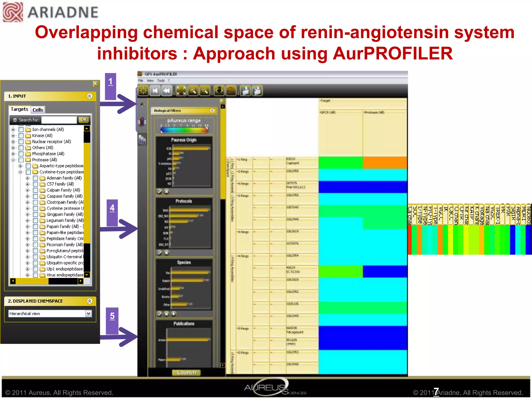This screenshot has height=399, width=532.
Task: Click the save floppy disk icon
Action: (245, 91)
